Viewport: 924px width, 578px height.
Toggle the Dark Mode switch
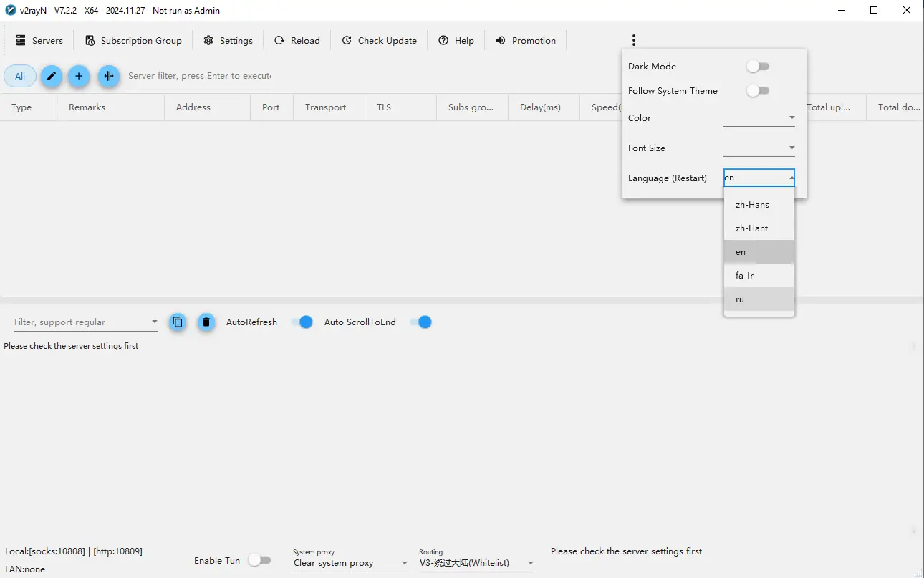click(x=758, y=67)
